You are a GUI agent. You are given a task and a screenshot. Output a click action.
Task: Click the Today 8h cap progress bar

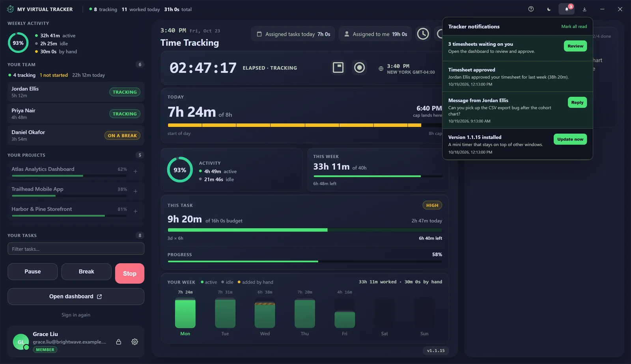coord(305,125)
